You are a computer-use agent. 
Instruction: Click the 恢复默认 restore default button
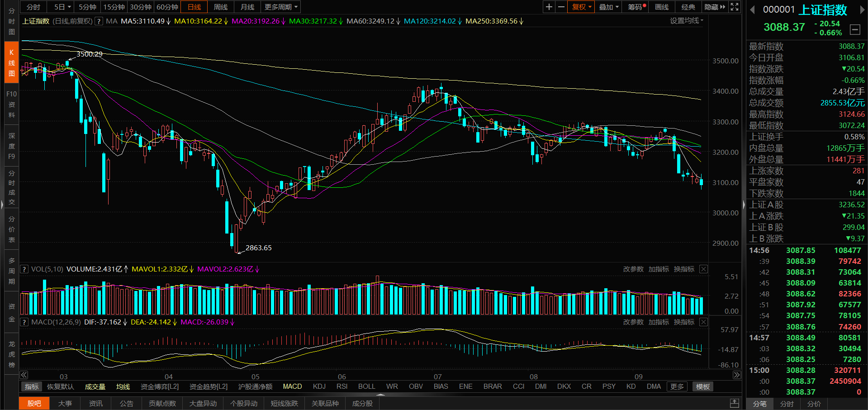60,386
